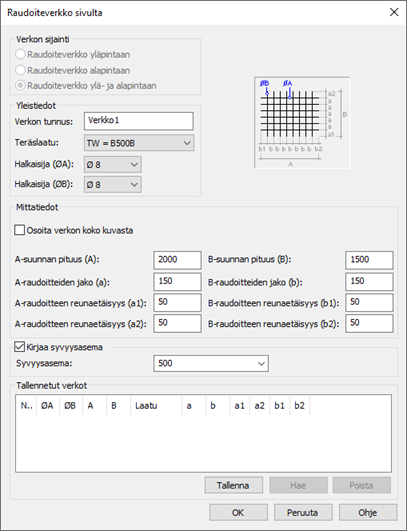Save mesh with Tallenna button
Screen dimensions: 407x531
pyautogui.click(x=233, y=485)
